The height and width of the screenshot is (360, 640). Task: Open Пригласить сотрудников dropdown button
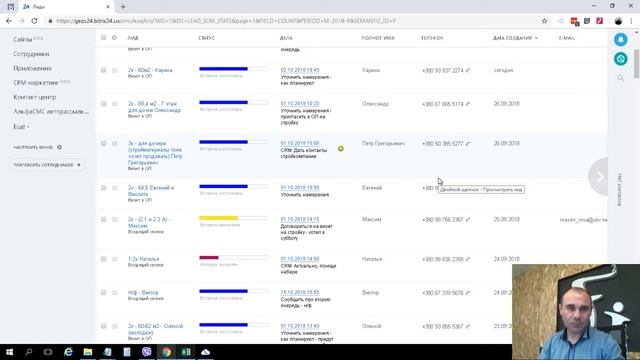point(47,165)
